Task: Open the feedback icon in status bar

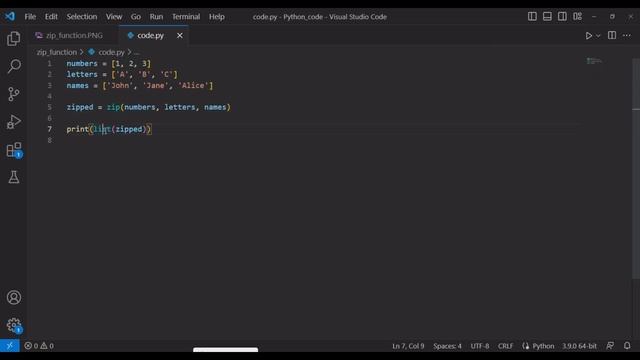Action: click(x=610, y=346)
